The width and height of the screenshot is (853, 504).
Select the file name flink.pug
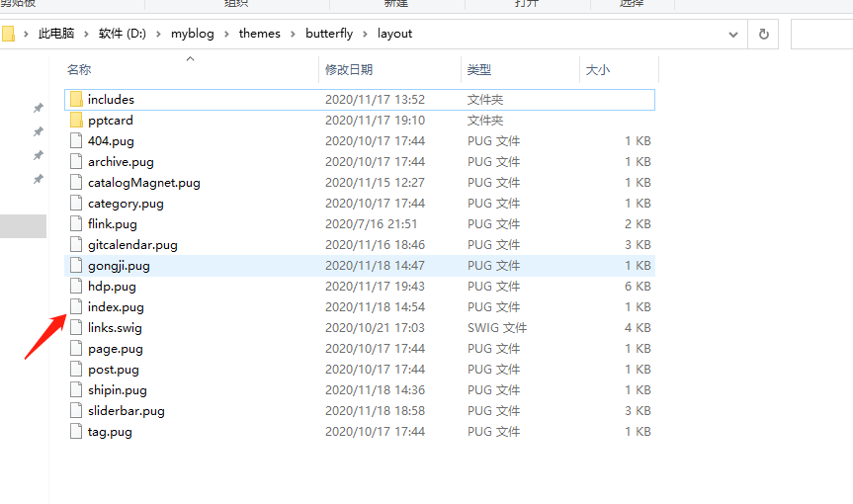[113, 224]
